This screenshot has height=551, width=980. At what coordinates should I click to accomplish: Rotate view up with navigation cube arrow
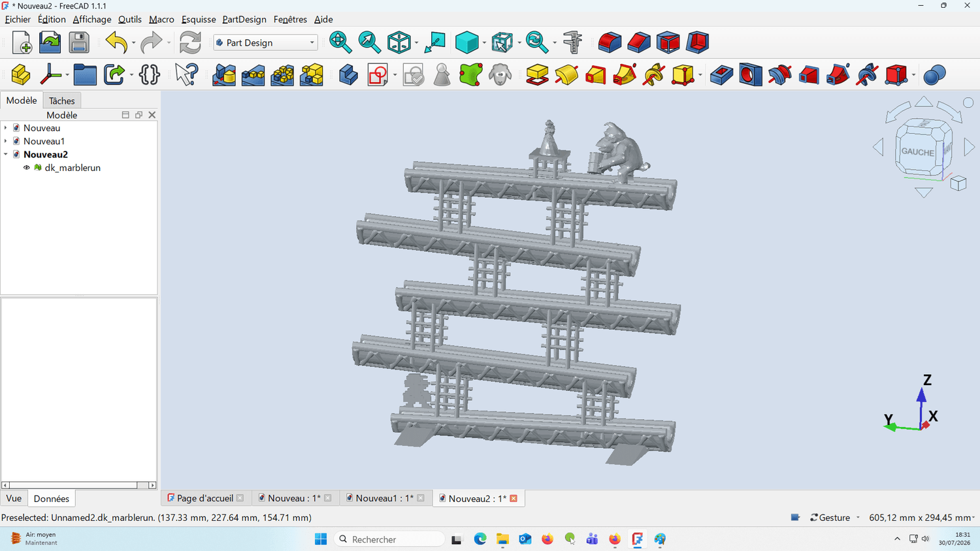(x=924, y=101)
